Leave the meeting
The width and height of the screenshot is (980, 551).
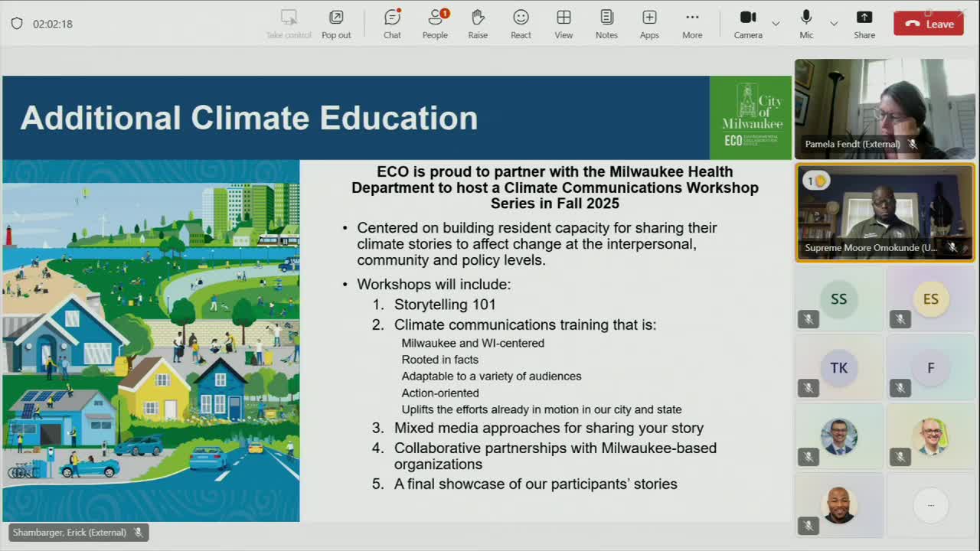click(929, 24)
